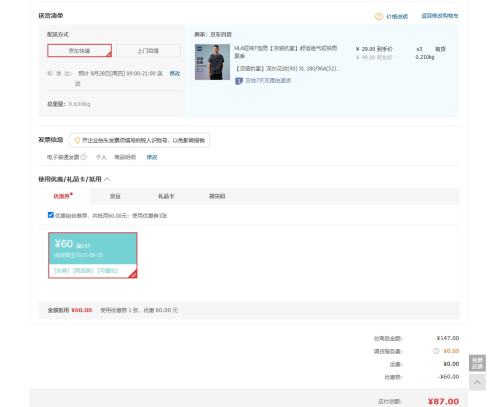Screen dimensions: 500x407
Task: Click 修改 next to delivery time
Action: 175,73
